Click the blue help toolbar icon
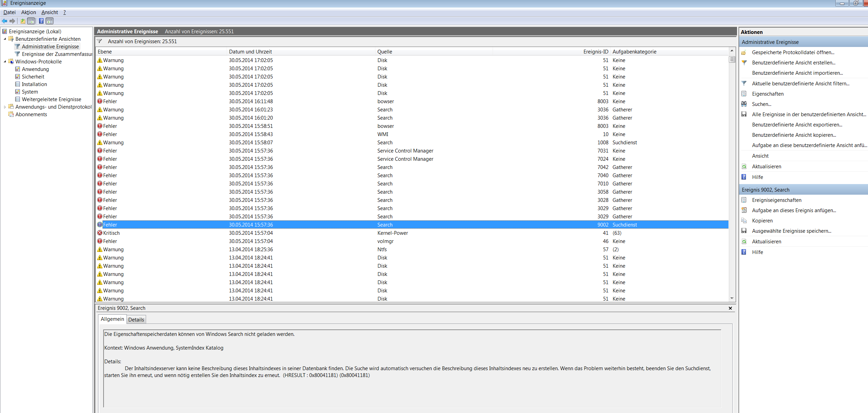 click(x=41, y=21)
